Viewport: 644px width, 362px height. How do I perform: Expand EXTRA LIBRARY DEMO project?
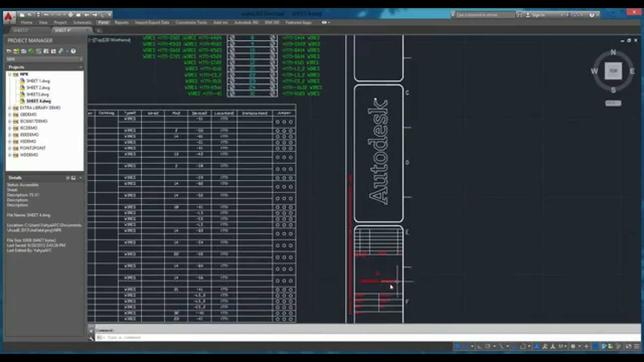coord(10,108)
